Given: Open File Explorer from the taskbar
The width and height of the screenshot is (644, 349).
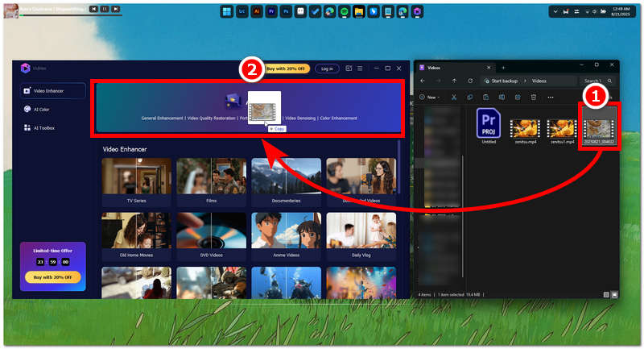Looking at the screenshot, I should click(358, 11).
